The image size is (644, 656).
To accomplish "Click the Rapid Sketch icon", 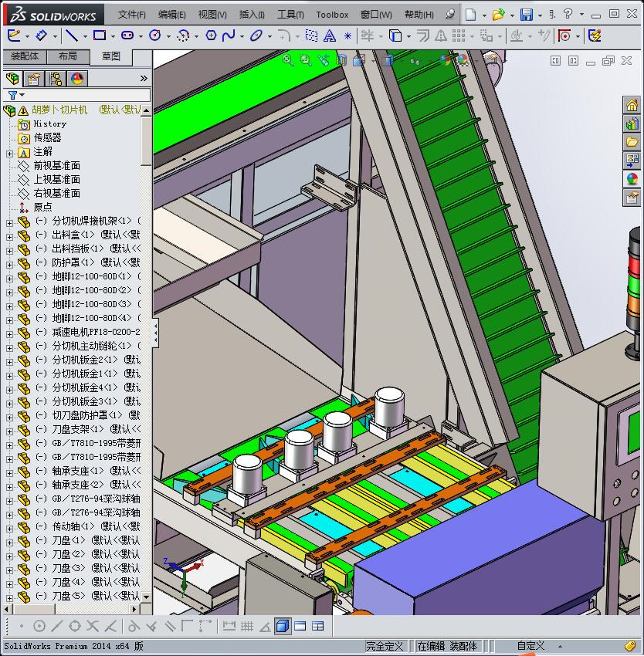I will coord(595,36).
